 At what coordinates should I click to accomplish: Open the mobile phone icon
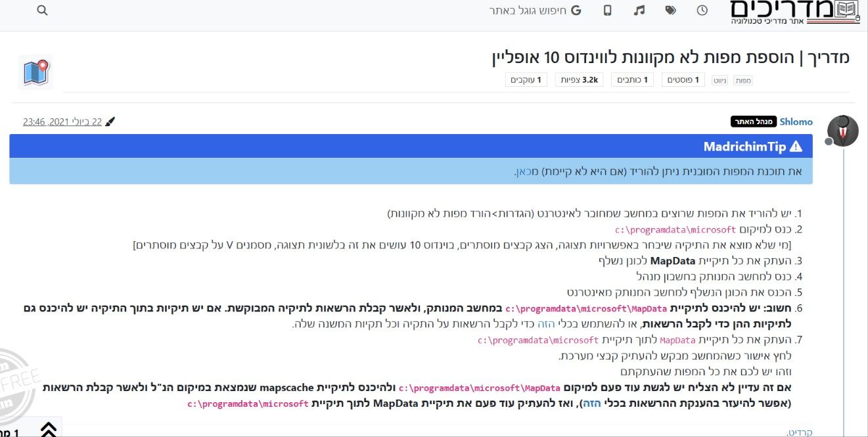(608, 11)
